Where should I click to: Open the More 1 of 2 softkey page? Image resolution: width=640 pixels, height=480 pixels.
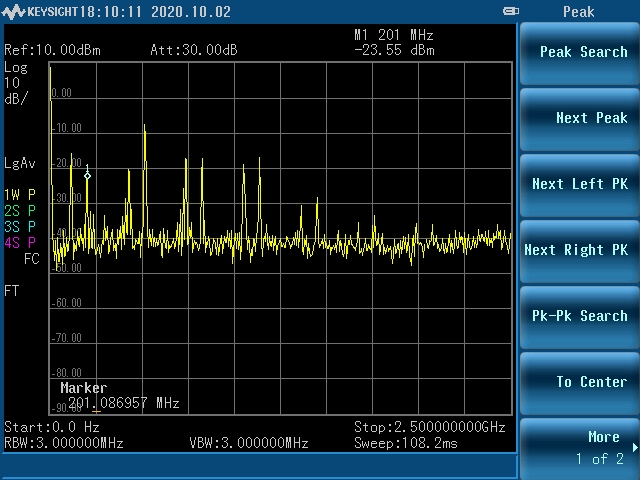pos(579,448)
